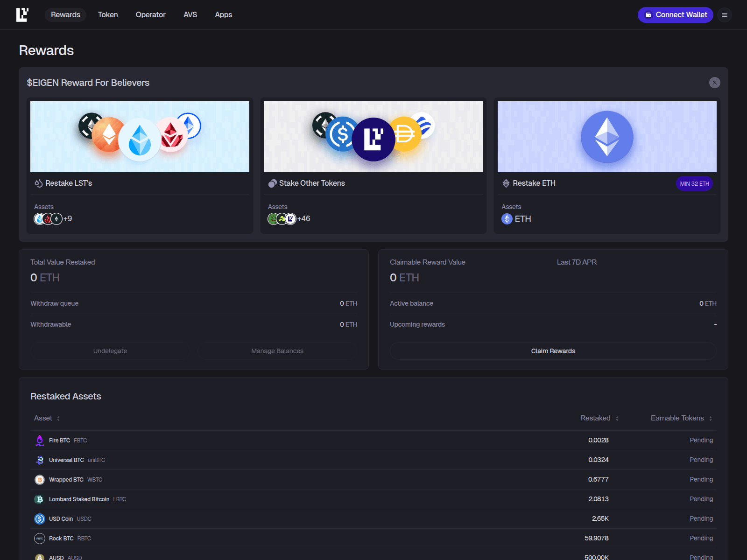Click the Stake Other Tokens coin icon

(273, 183)
